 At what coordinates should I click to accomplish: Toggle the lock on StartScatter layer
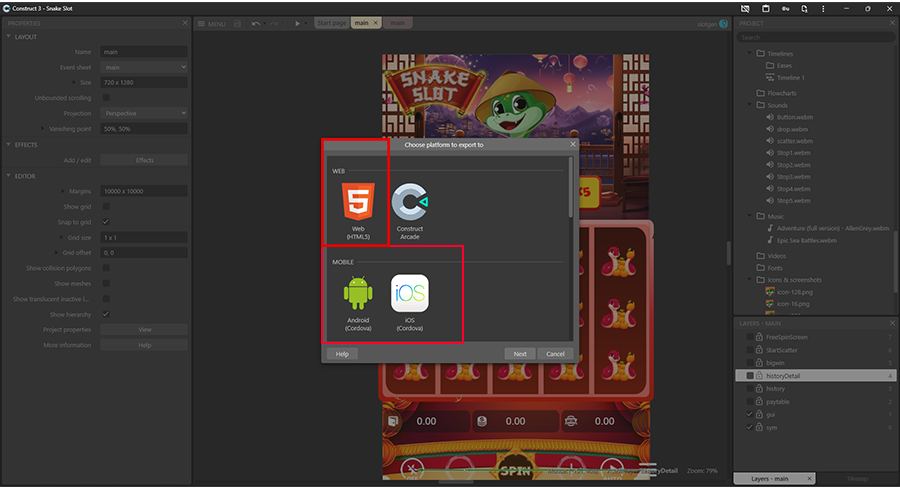[x=759, y=350]
